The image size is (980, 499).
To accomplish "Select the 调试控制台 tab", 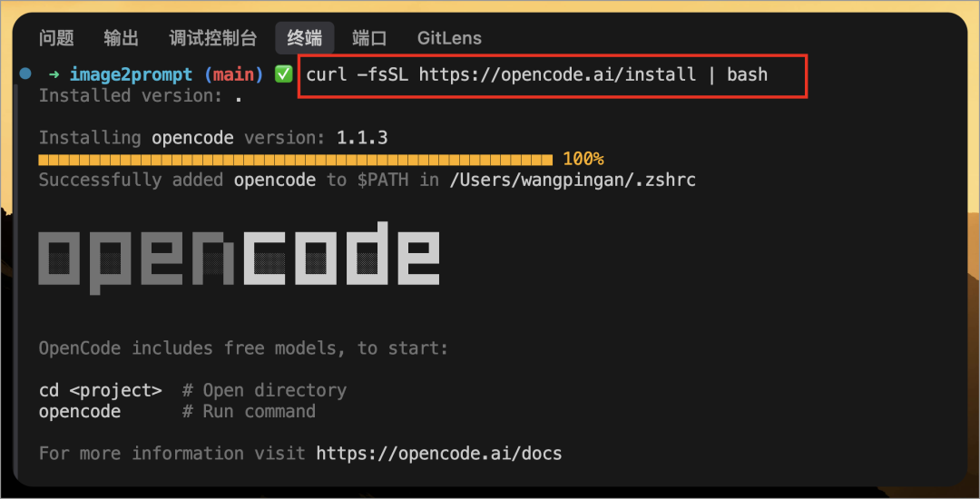I will (x=213, y=38).
